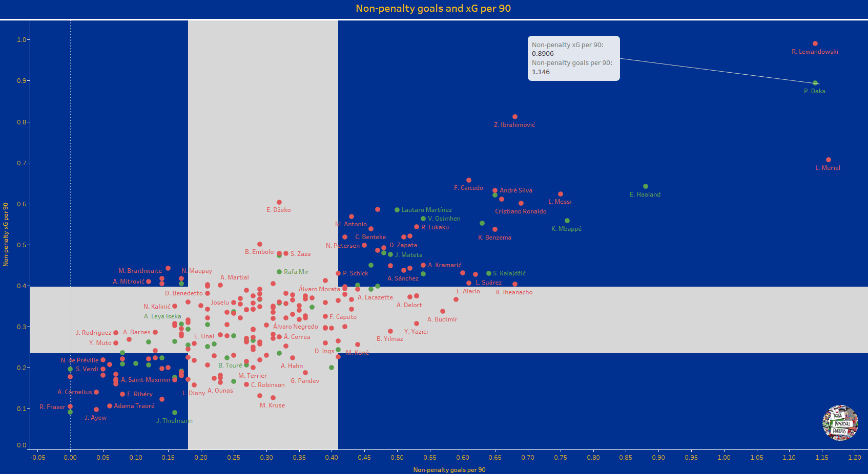Click the 'André Silva' label
The height and width of the screenshot is (474, 868).
[x=516, y=190]
